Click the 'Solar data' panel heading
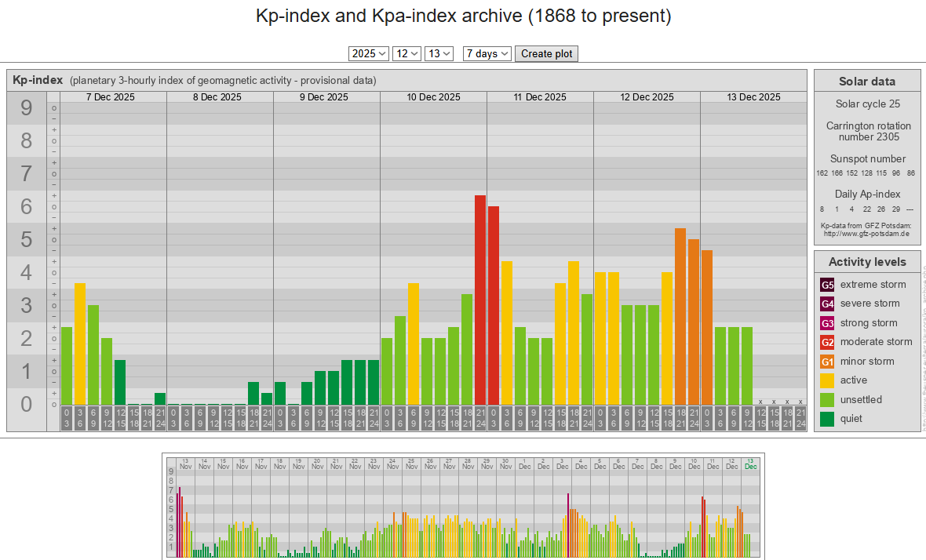The width and height of the screenshot is (926, 560). 867,82
